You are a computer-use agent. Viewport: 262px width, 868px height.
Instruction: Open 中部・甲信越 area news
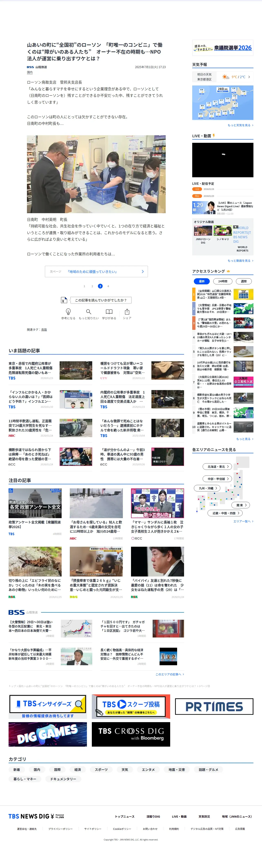218,479
